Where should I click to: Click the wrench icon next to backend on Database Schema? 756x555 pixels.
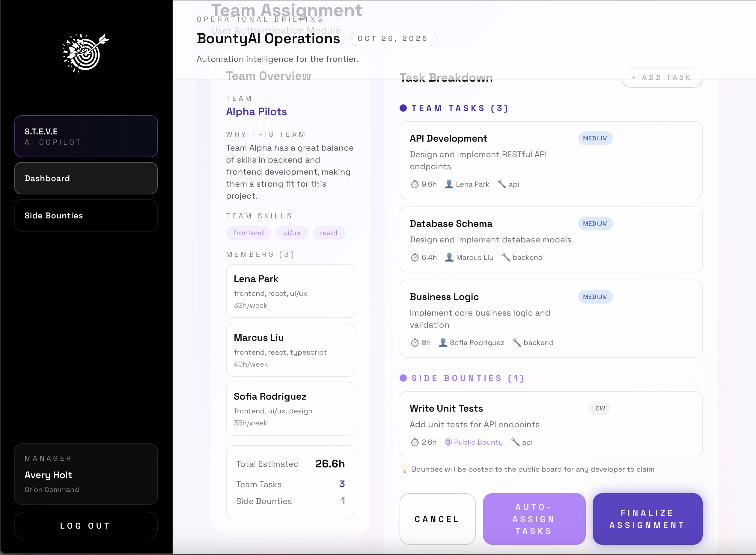[506, 257]
